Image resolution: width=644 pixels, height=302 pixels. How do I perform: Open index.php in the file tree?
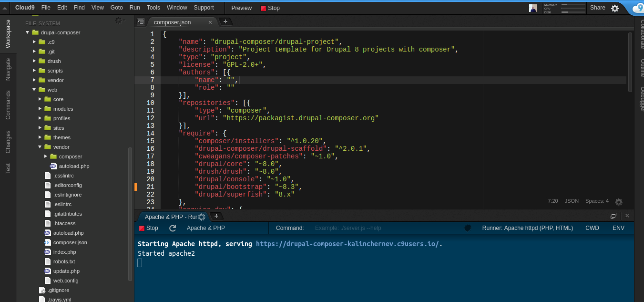click(64, 252)
